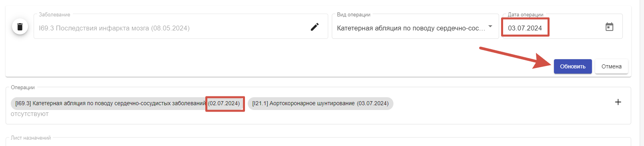Open the calendar date picker icon
This screenshot has width=644, height=146.
609,27
